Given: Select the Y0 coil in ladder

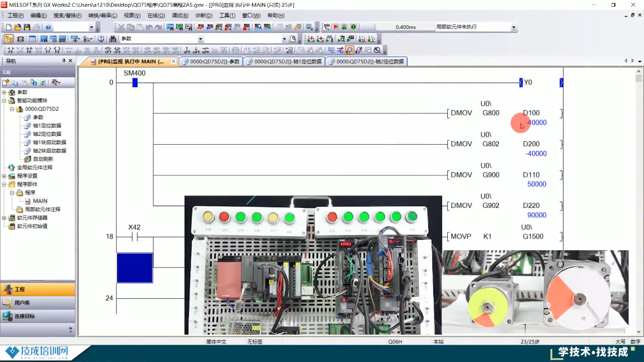Looking at the screenshot, I should point(528,83).
